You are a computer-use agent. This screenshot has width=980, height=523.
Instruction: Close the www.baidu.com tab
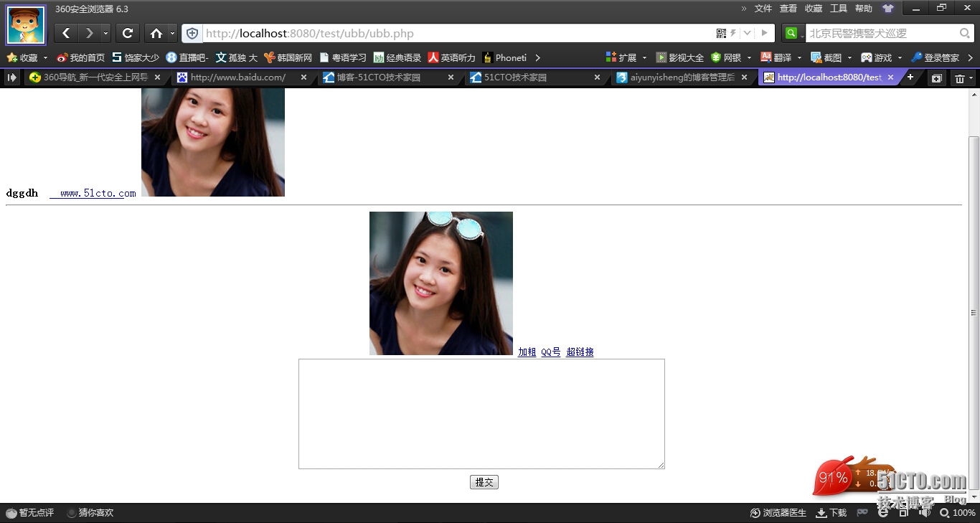tap(303, 77)
